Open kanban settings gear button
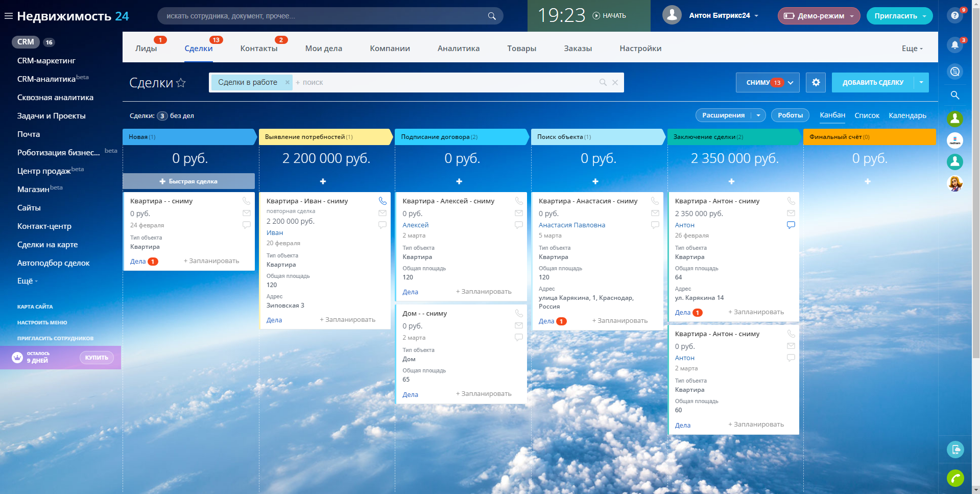This screenshot has height=494, width=980. (x=816, y=82)
